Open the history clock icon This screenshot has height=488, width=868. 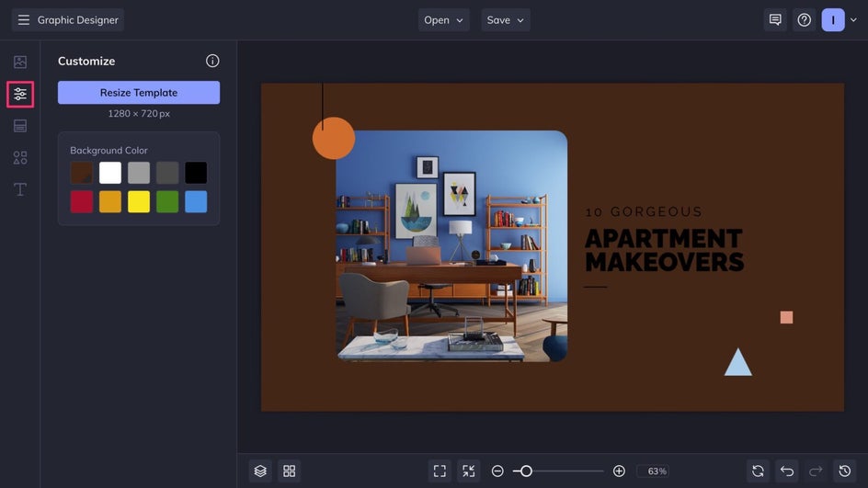click(x=844, y=471)
